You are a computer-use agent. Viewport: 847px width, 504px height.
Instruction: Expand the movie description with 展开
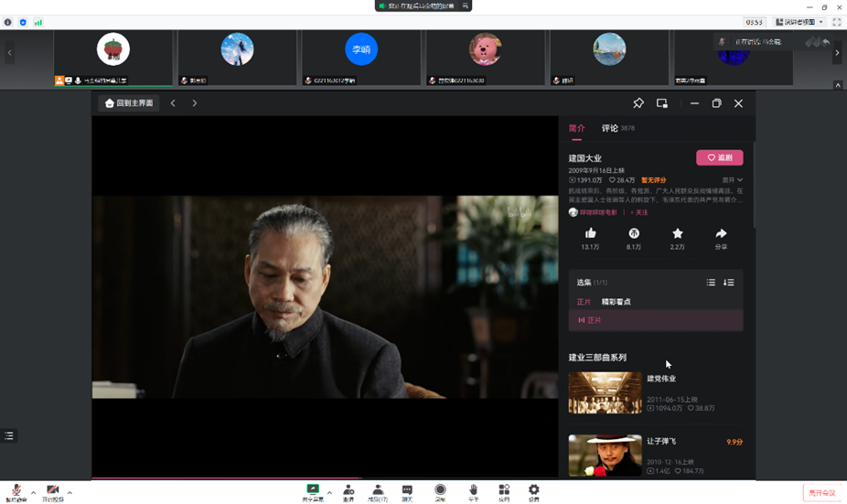[733, 180]
